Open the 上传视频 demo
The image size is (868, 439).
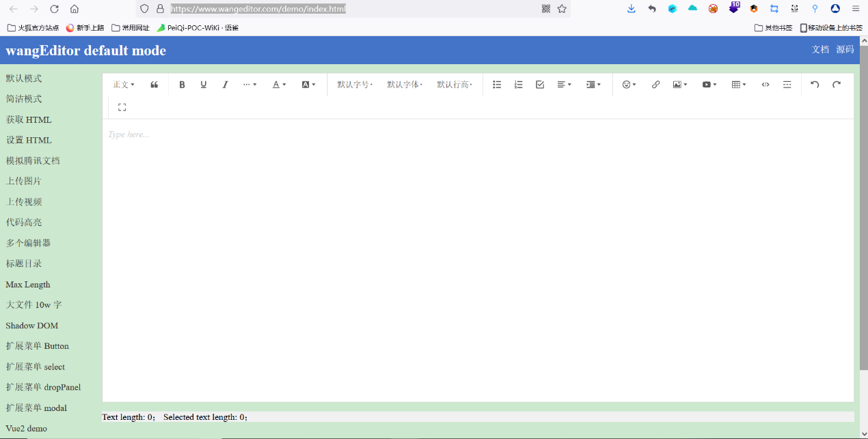24,201
